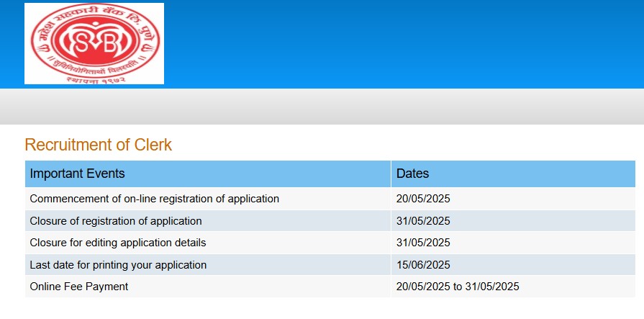
Task: Click the date for closure of editing details
Action: click(513, 243)
